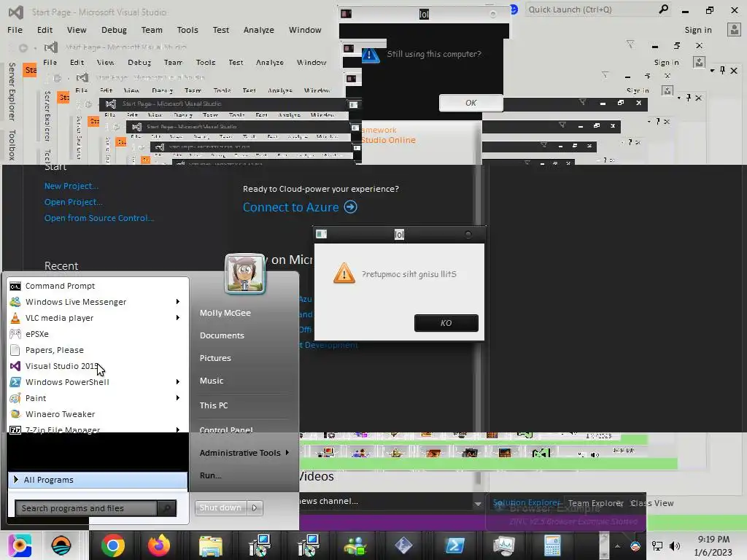Click the title bar icon of the mirrored lol dialog

pos(322,234)
